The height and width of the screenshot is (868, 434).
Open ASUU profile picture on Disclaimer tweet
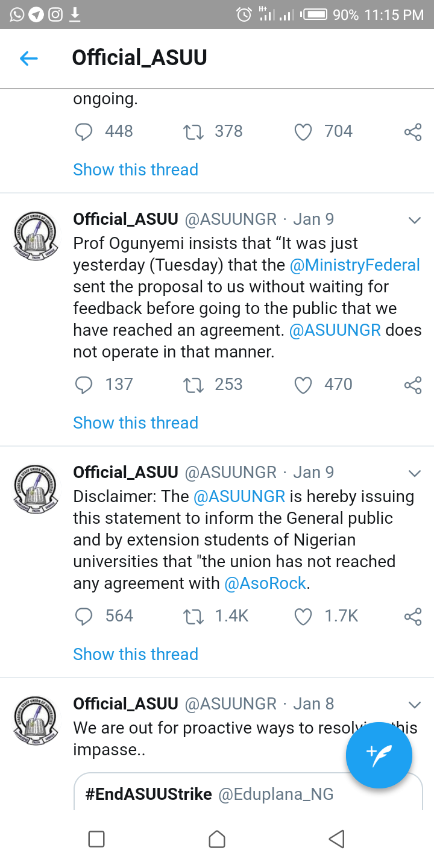click(36, 488)
